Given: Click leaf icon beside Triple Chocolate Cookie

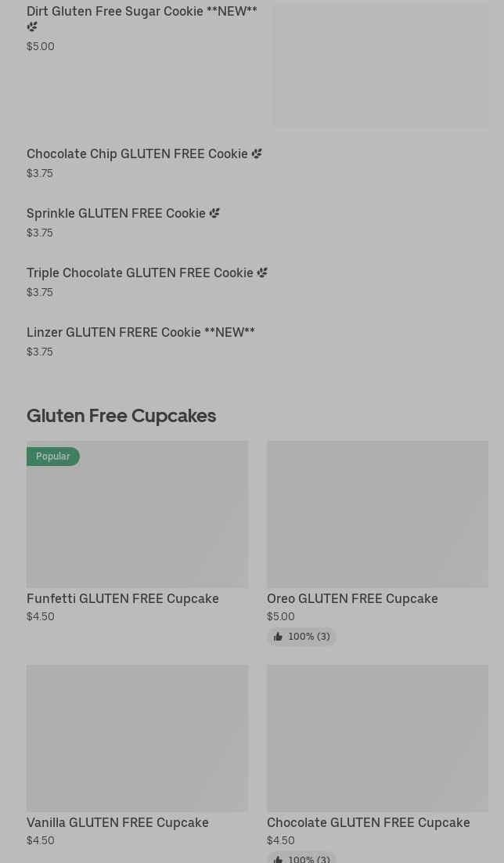Looking at the screenshot, I should tap(262, 273).
